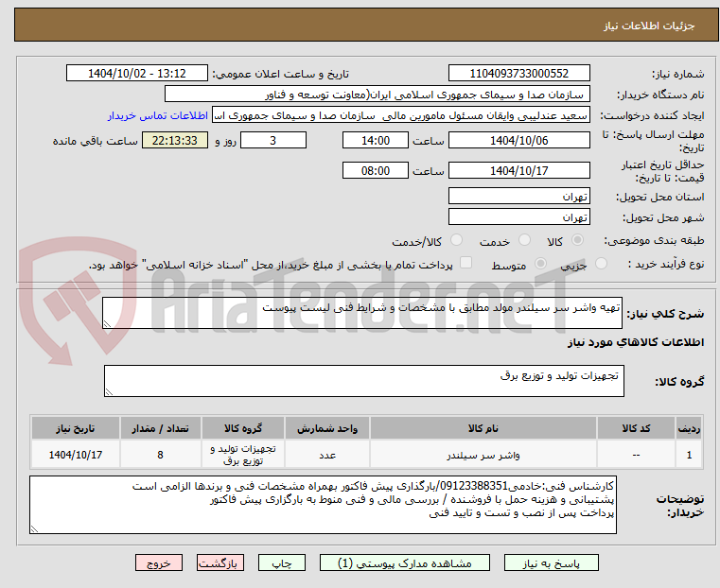Click the شماره نیاز field 1104093733000552

pyautogui.click(x=518, y=74)
